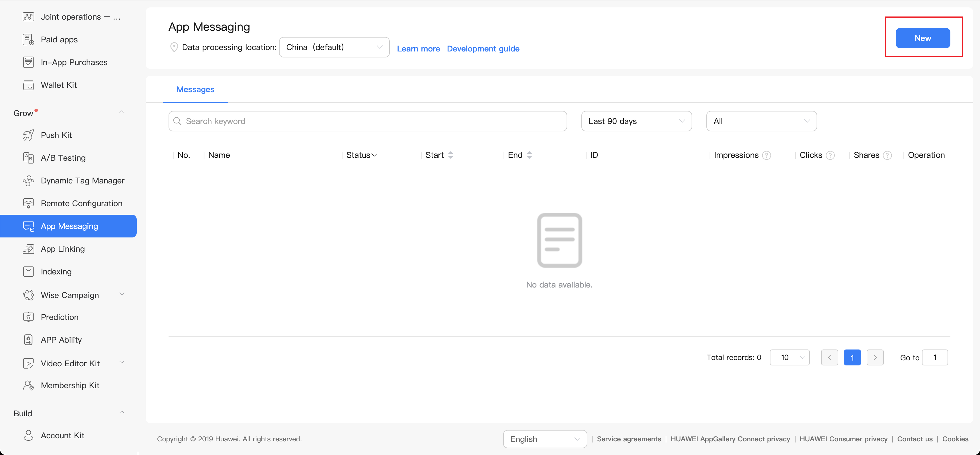Click the Search keyword input field

(367, 121)
